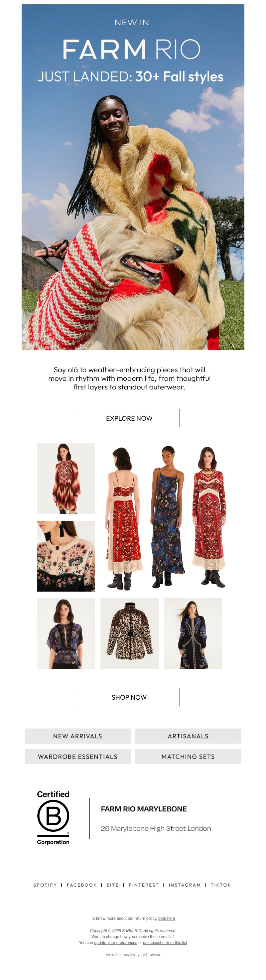This screenshot has width=266, height=980.
Task: Click 'View this email in your browser'
Action: (133, 954)
